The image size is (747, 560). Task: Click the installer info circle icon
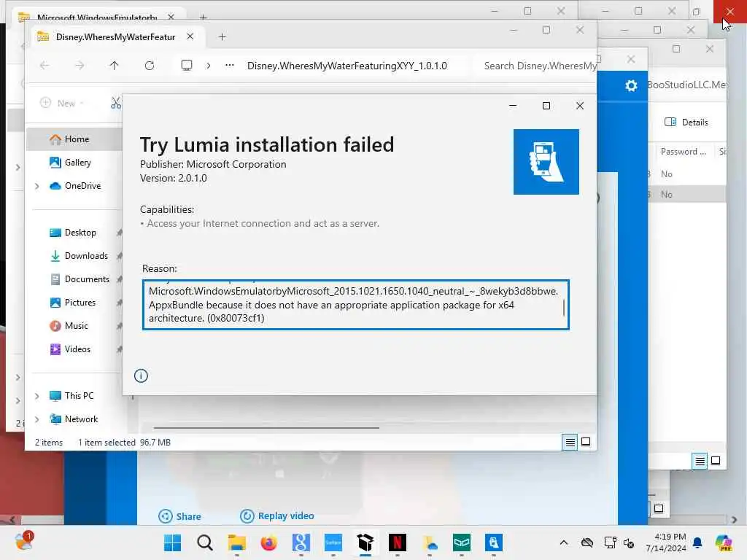point(141,376)
